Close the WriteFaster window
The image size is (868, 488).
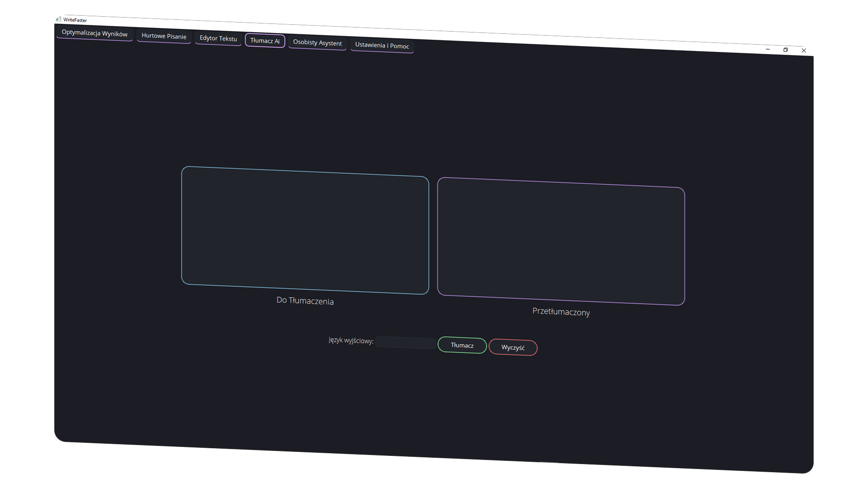(804, 51)
